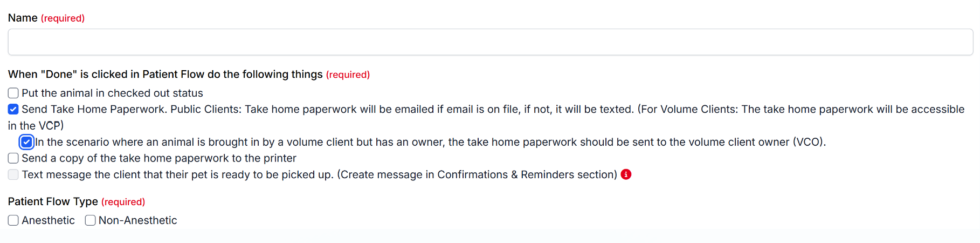This screenshot has width=980, height=243.
Task: Click the 'Send a copy of the take home paperwork' label
Action: pos(159,158)
